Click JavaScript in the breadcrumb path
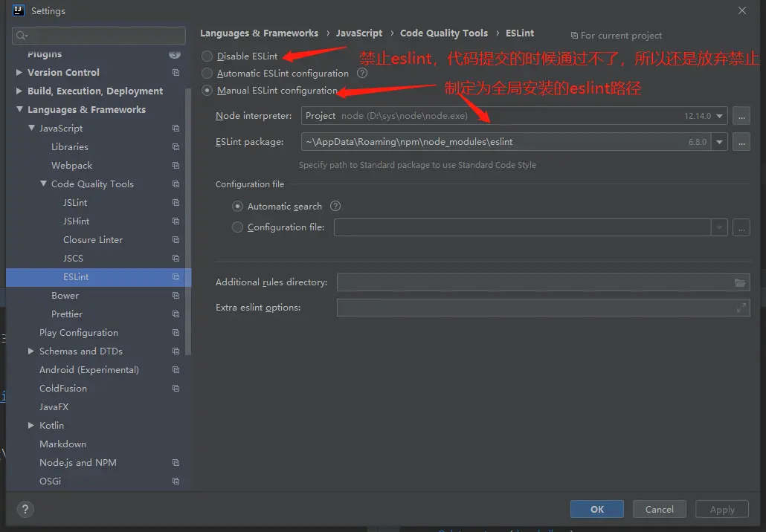Image resolution: width=766 pixels, height=532 pixels. pos(359,33)
